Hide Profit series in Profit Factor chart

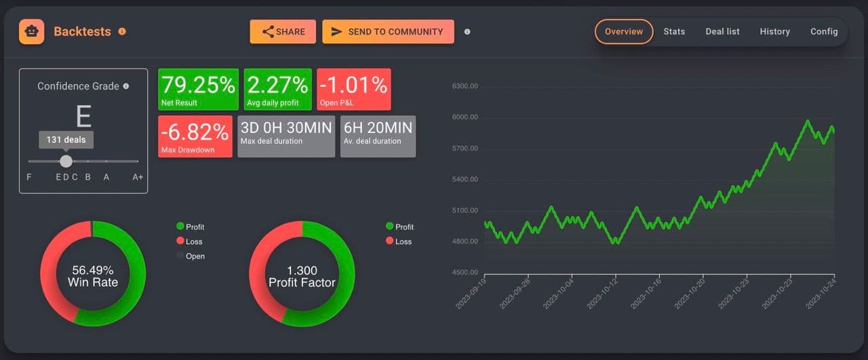point(399,226)
